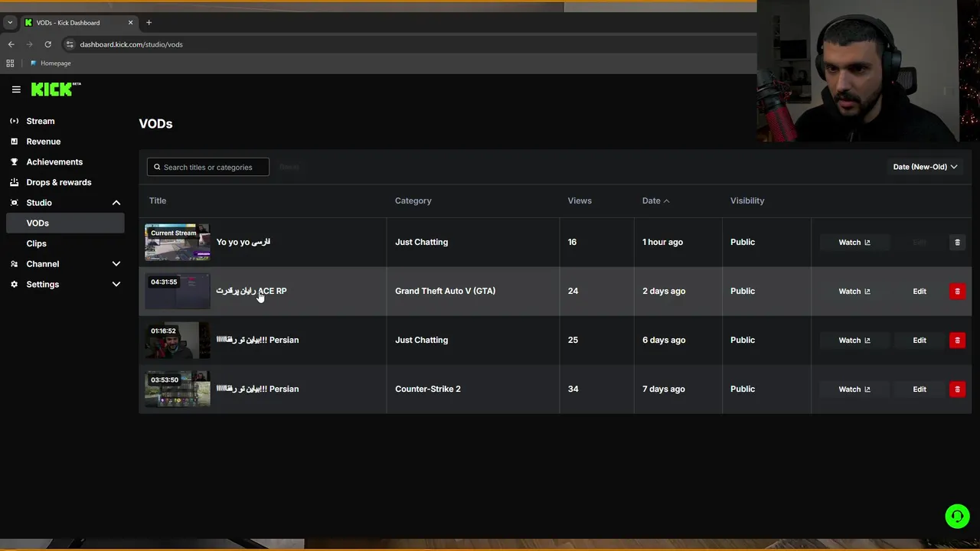Expand the Channel section chevron
980x551 pixels.
coord(116,264)
